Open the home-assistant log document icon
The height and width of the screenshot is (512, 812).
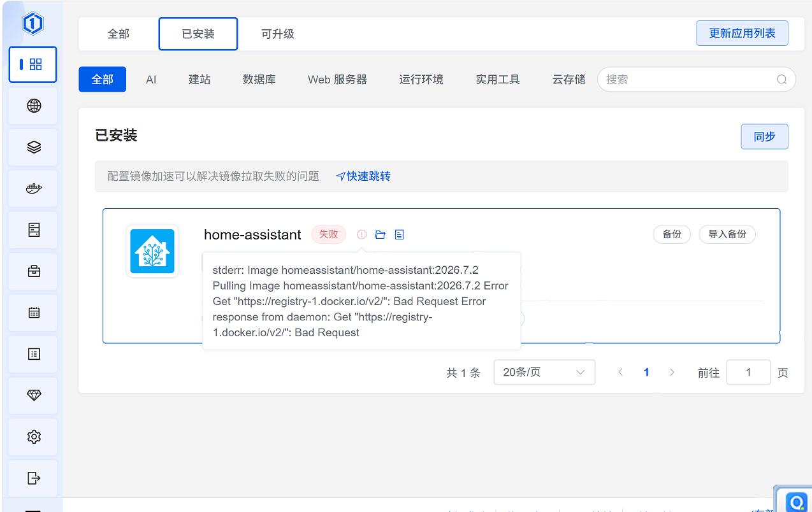399,234
